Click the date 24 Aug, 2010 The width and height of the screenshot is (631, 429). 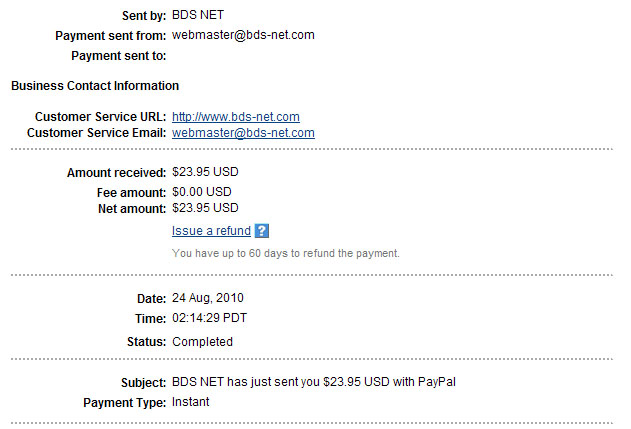(208, 297)
